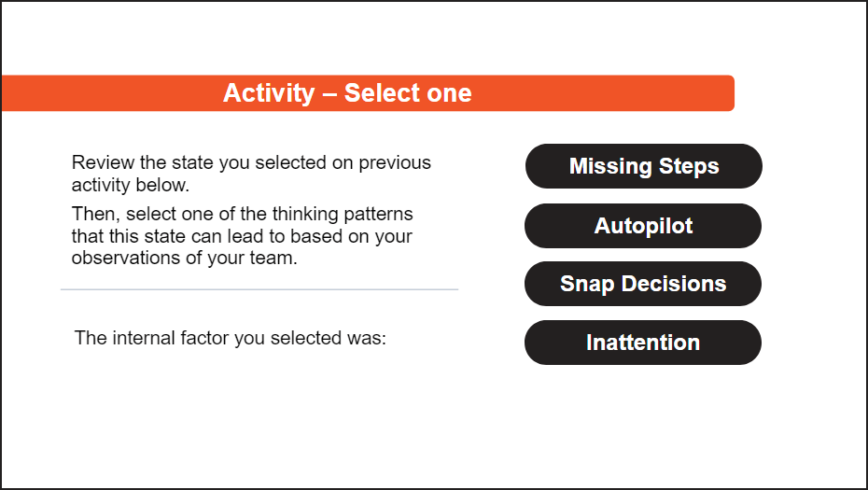The height and width of the screenshot is (490, 868).
Task: Select the Inattention thinking pattern
Action: click(x=643, y=343)
